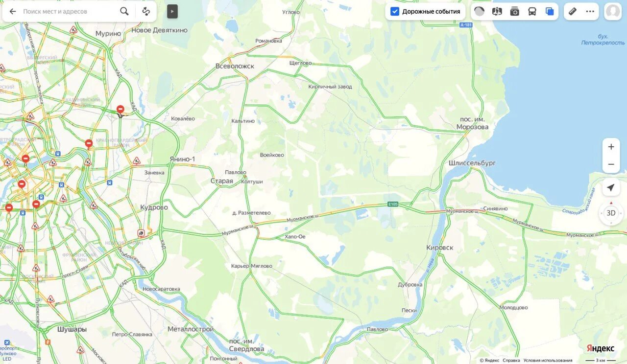The image size is (627, 364).
Task: Show photos layer camera icon
Action: [x=514, y=11]
